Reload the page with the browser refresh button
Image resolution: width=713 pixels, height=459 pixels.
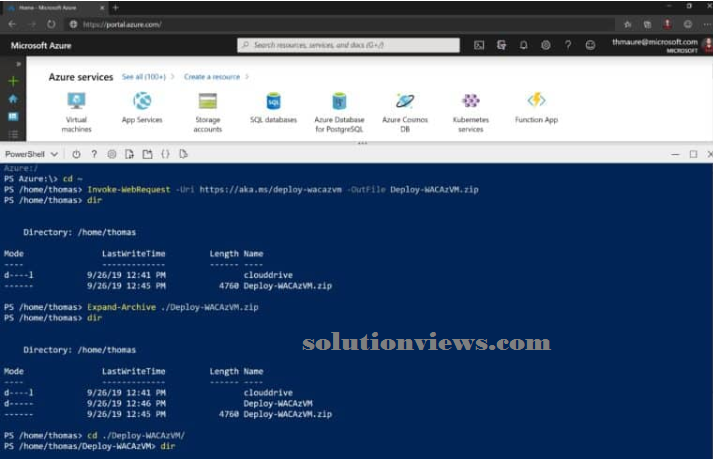click(x=51, y=24)
